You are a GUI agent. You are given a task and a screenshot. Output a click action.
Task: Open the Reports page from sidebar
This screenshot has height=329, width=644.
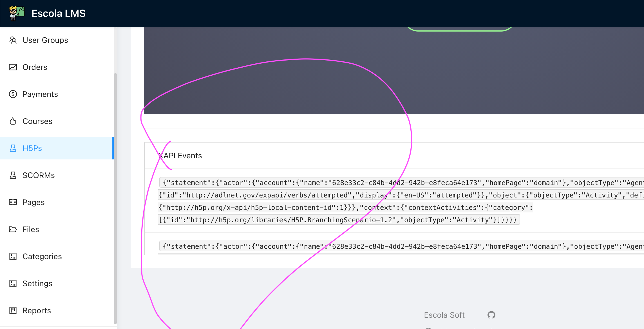coord(37,310)
